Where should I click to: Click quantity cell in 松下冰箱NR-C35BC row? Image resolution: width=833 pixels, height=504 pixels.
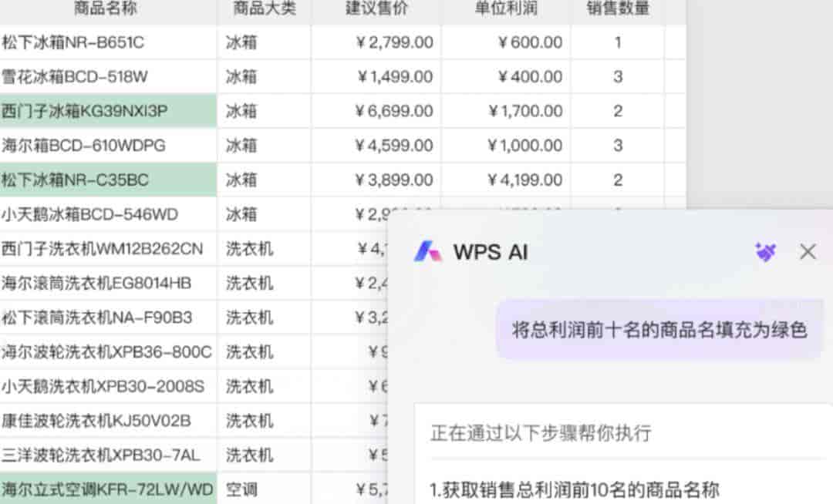pyautogui.click(x=617, y=180)
